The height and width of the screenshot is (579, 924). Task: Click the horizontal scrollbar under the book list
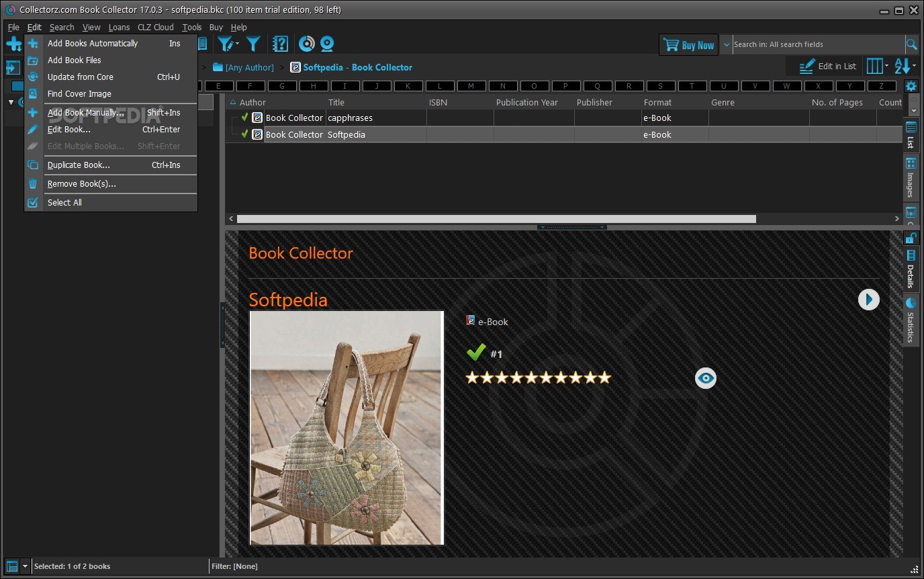tap(496, 219)
